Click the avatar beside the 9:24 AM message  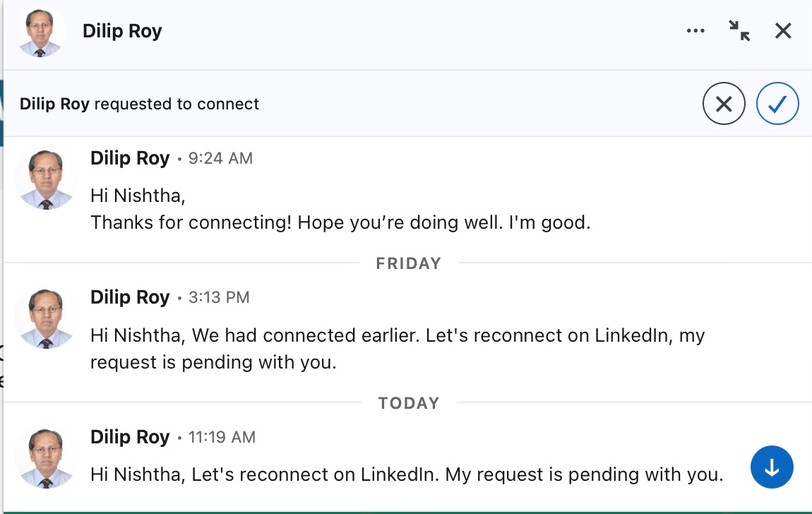coord(46,179)
